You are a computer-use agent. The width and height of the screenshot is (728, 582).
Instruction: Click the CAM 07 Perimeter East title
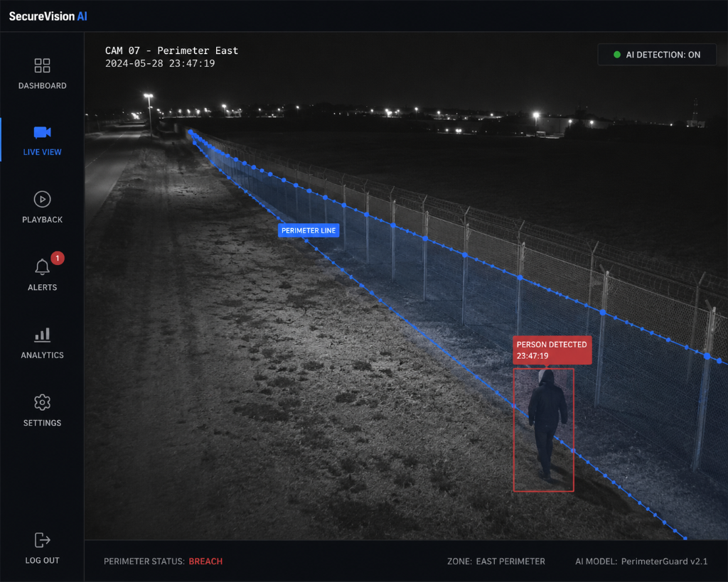[172, 50]
